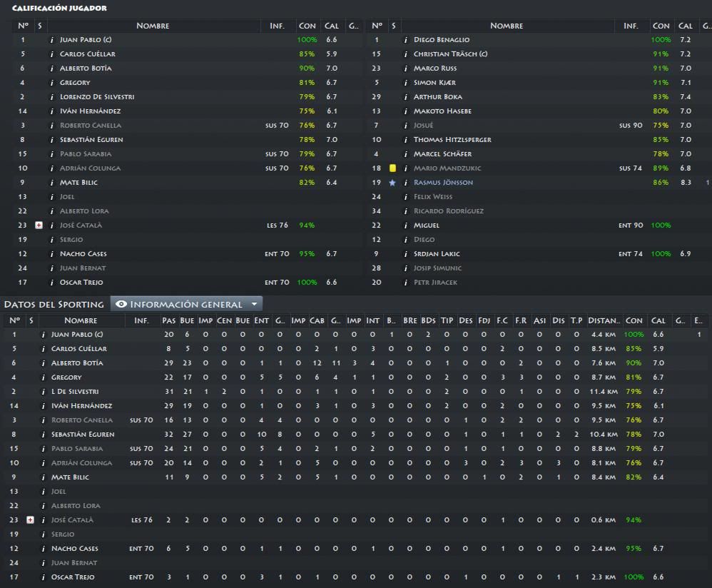Click info icon next to Diego Benaglio
This screenshot has height=588, width=712.
coord(405,40)
